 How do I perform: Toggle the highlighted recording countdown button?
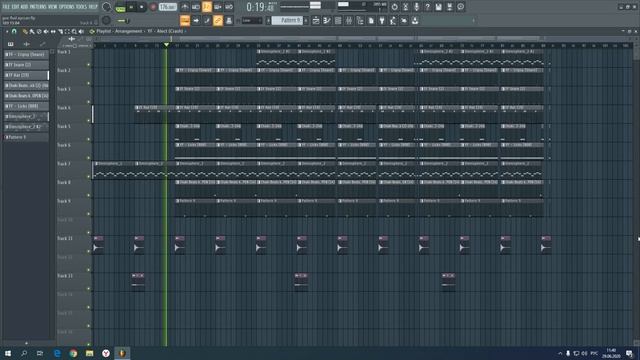click(207, 7)
